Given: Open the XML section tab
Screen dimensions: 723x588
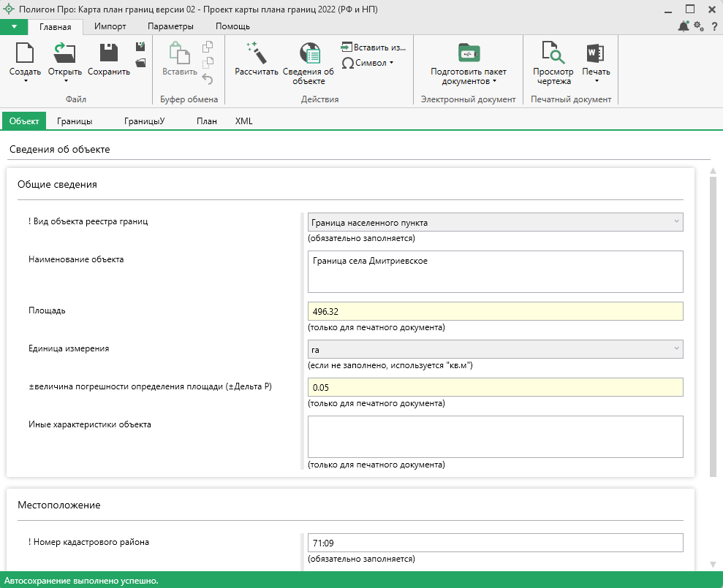Looking at the screenshot, I should pyautogui.click(x=243, y=121).
